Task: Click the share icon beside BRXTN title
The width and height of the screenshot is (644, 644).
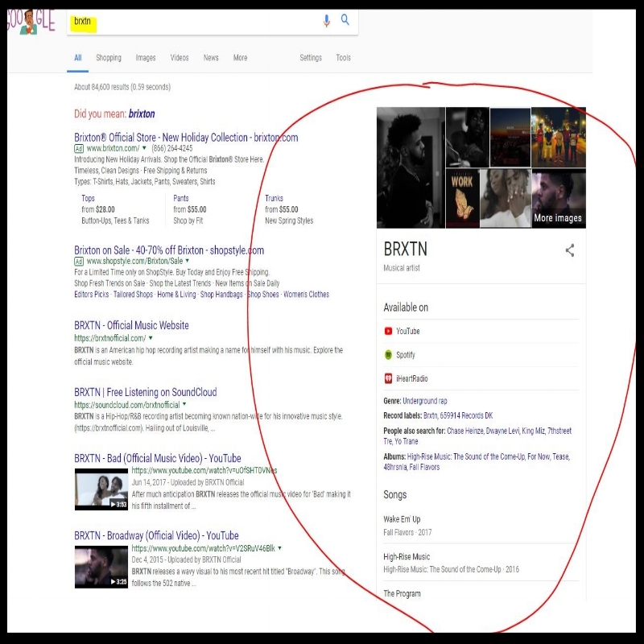Action: (570, 250)
